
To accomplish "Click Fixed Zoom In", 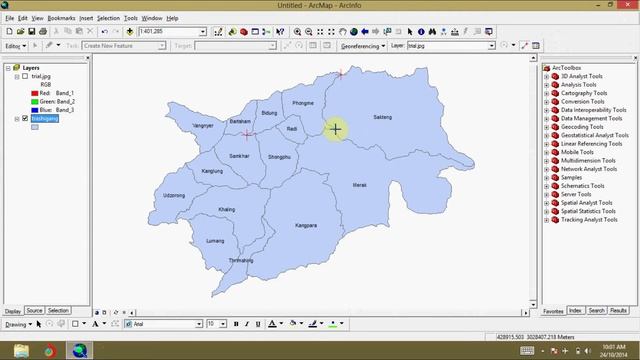I will pos(320,31).
